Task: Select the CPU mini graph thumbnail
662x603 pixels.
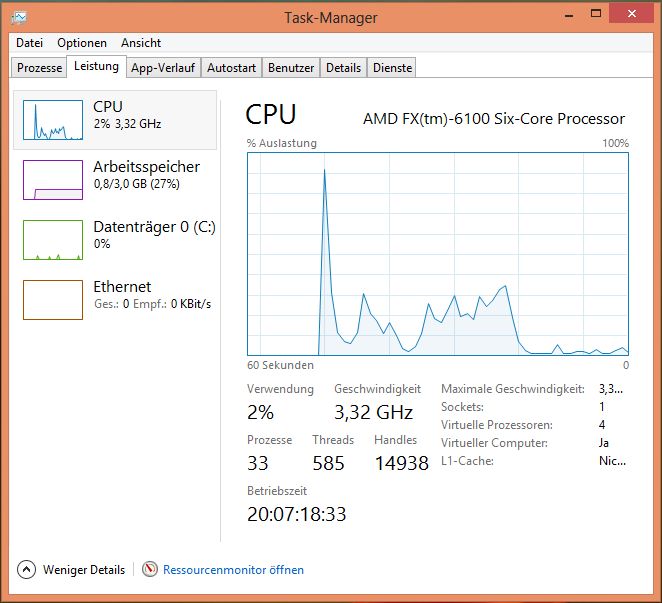Action: click(53, 120)
